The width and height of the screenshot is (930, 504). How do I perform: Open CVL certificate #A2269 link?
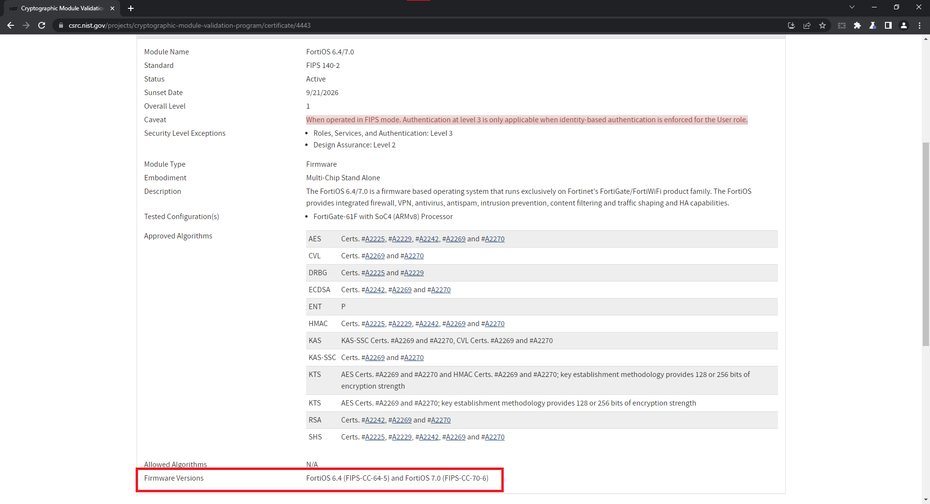click(x=374, y=256)
